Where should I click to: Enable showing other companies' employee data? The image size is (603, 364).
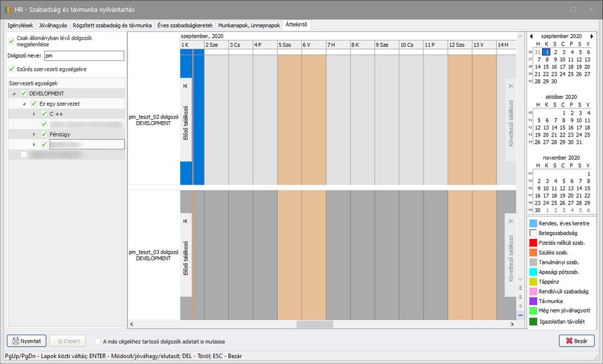[98, 341]
